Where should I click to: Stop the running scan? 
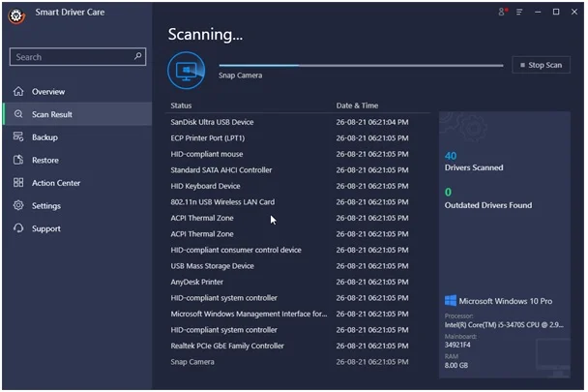coord(542,65)
